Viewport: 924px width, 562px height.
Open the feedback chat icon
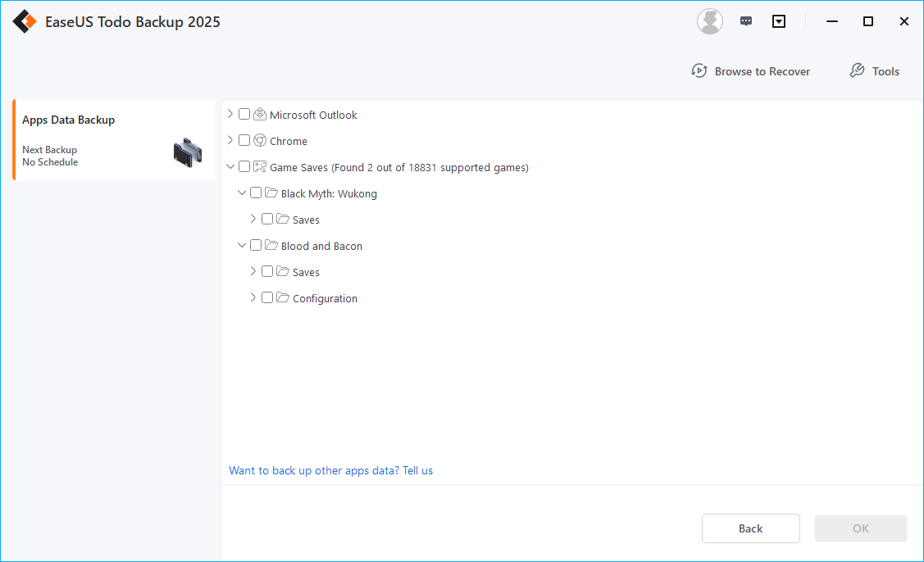coord(746,21)
